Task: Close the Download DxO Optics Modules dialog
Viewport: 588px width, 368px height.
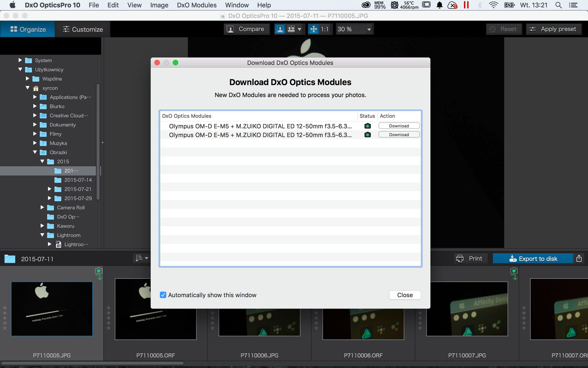Action: [x=405, y=295]
